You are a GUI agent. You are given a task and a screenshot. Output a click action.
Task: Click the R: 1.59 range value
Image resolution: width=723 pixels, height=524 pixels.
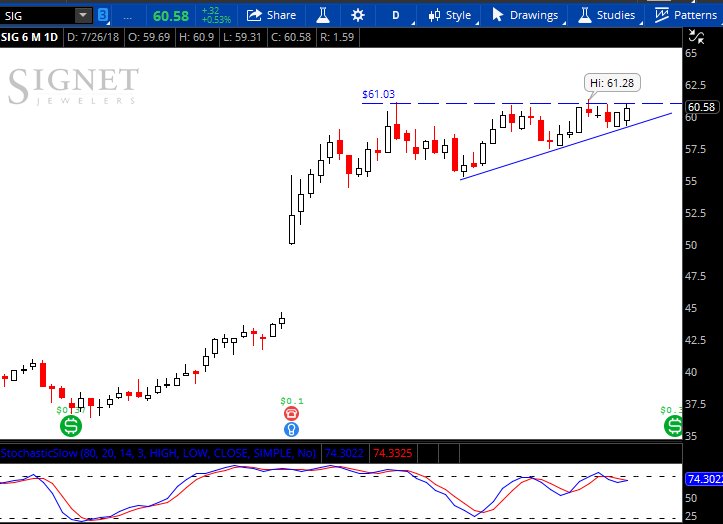(337, 37)
